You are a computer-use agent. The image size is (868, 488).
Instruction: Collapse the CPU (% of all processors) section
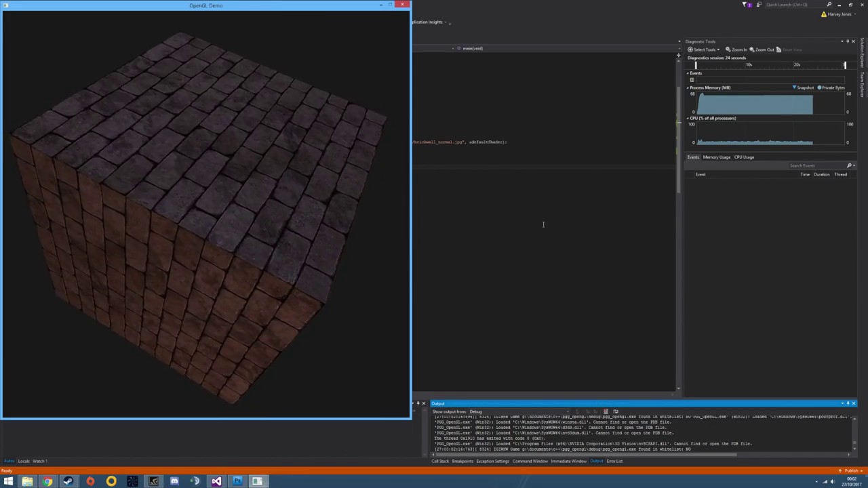pos(688,118)
